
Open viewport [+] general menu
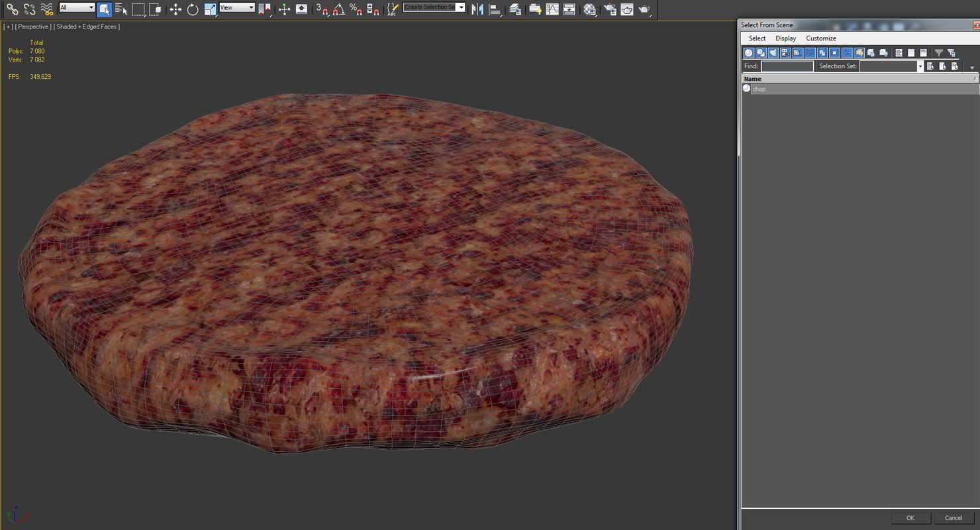(x=8, y=26)
